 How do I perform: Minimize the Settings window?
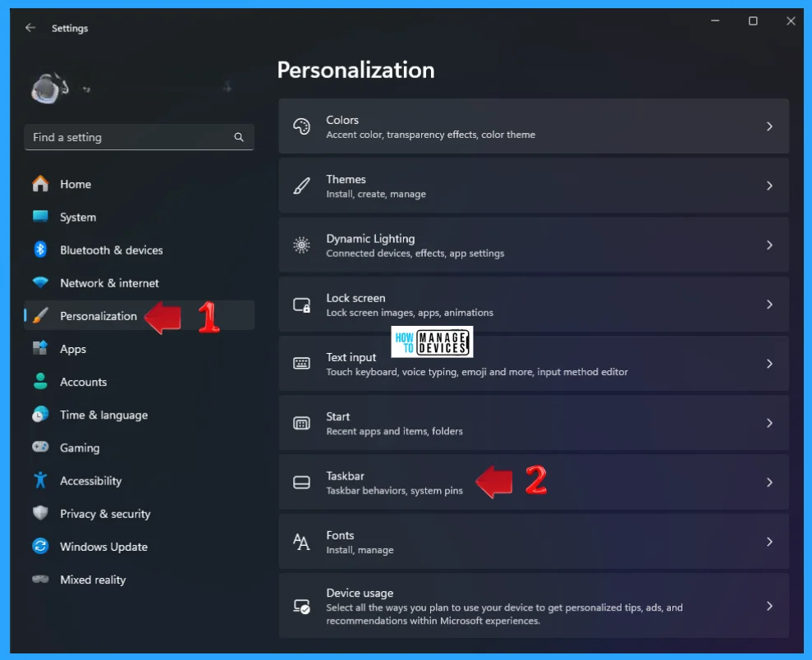pyautogui.click(x=715, y=21)
